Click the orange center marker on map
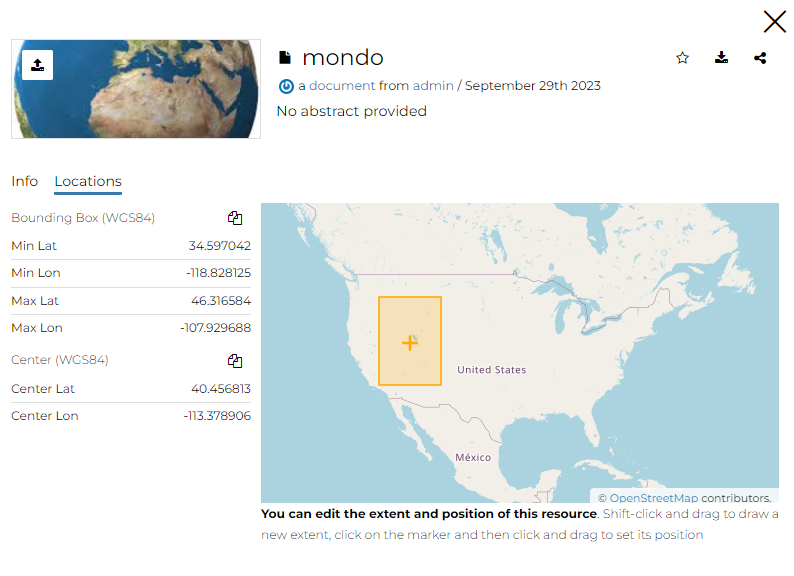The image size is (794, 576). pos(409,342)
